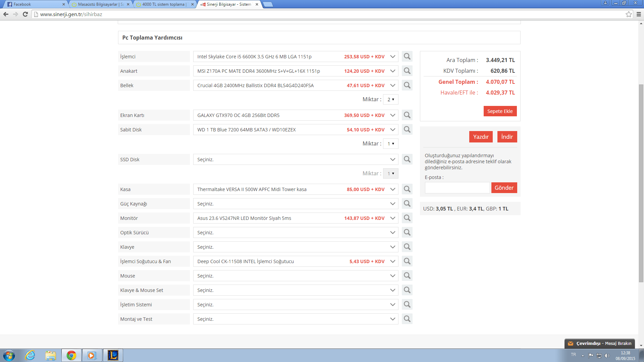Screen dimensions: 644x362
Task: Open Bellek Miktar quantity dropdown
Action: click(x=390, y=100)
